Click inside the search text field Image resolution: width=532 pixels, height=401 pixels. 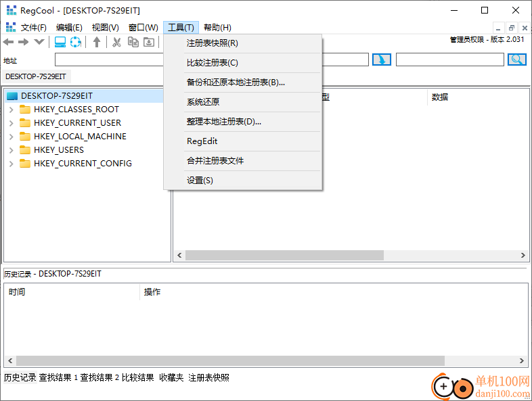pyautogui.click(x=449, y=60)
